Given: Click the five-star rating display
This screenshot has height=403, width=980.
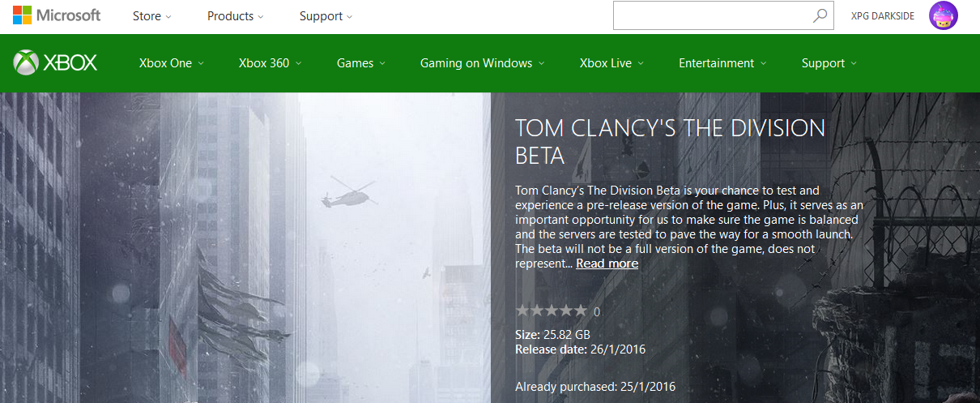Looking at the screenshot, I should [551, 311].
